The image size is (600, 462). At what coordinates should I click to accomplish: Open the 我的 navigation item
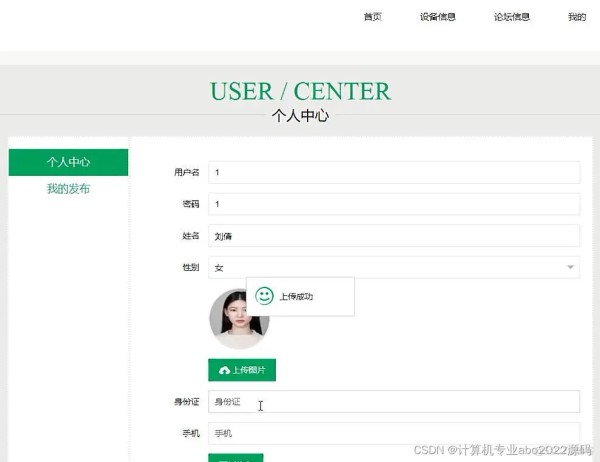577,17
